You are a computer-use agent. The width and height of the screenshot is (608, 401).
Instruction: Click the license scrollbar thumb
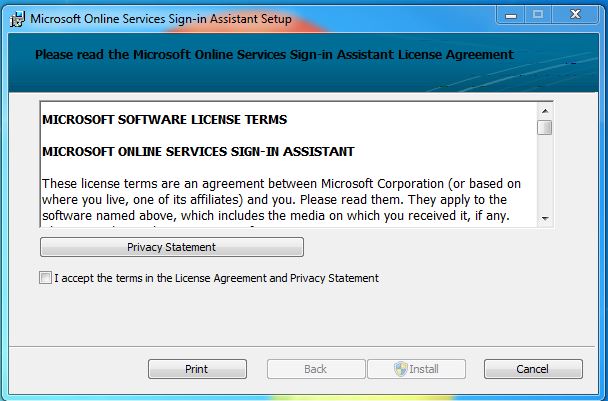[545, 127]
